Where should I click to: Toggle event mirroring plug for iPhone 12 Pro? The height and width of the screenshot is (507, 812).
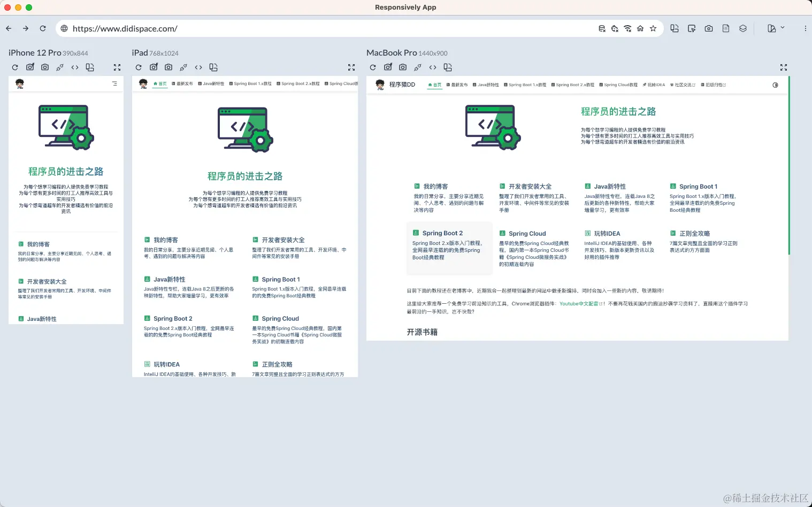click(60, 67)
